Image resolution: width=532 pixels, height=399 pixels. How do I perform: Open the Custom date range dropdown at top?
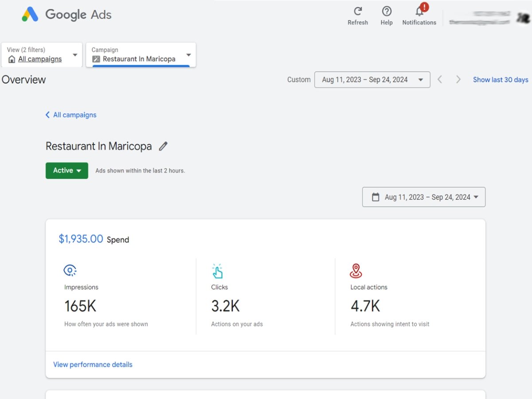coord(372,80)
